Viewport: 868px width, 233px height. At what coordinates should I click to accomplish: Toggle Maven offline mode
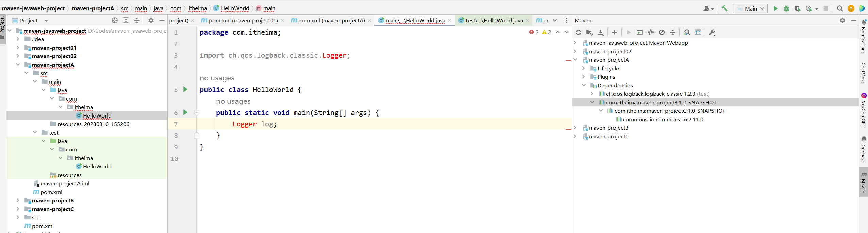[x=651, y=32]
